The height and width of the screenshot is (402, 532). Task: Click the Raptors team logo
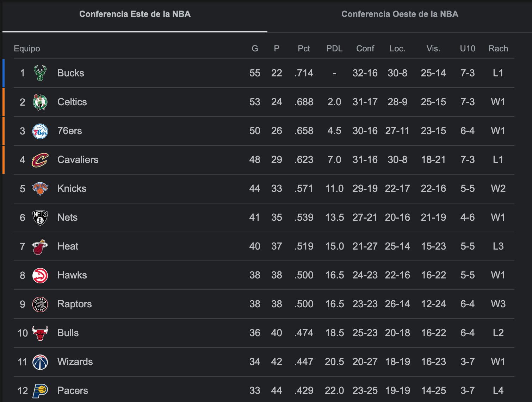point(40,304)
